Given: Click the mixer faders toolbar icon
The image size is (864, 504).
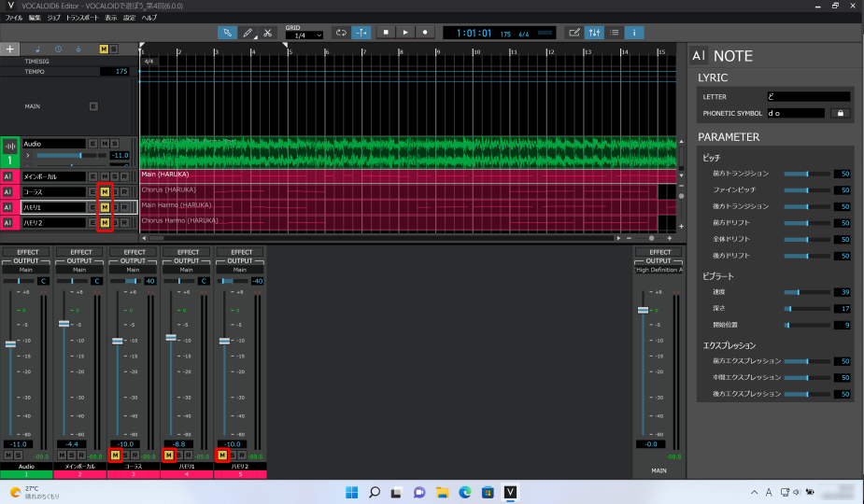Looking at the screenshot, I should 594,32.
